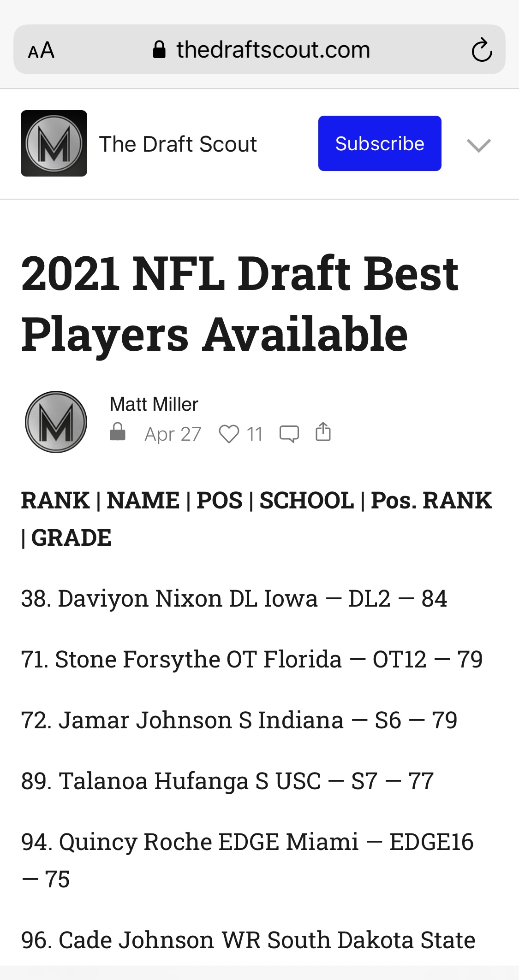Select the Quincy Roche EDGE Miami entry
Viewport: 519px width, 980px height.
(x=247, y=842)
